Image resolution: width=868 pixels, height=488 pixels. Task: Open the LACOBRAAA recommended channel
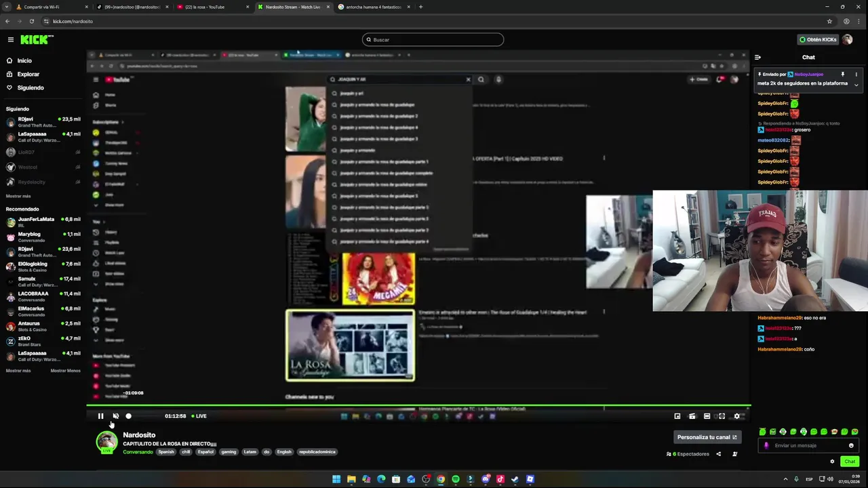[43, 296]
